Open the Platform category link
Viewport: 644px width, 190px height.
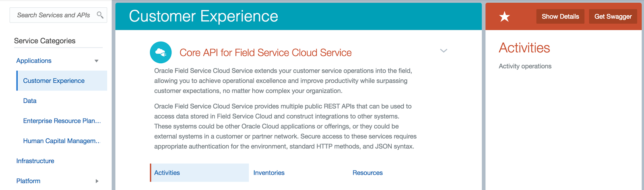(28, 181)
